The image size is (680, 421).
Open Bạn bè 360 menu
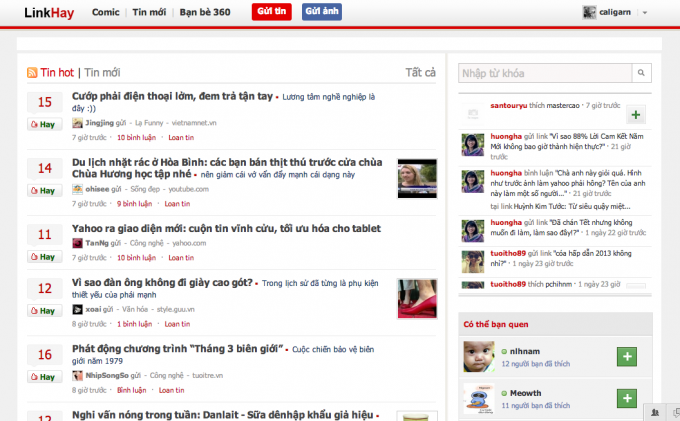point(205,12)
